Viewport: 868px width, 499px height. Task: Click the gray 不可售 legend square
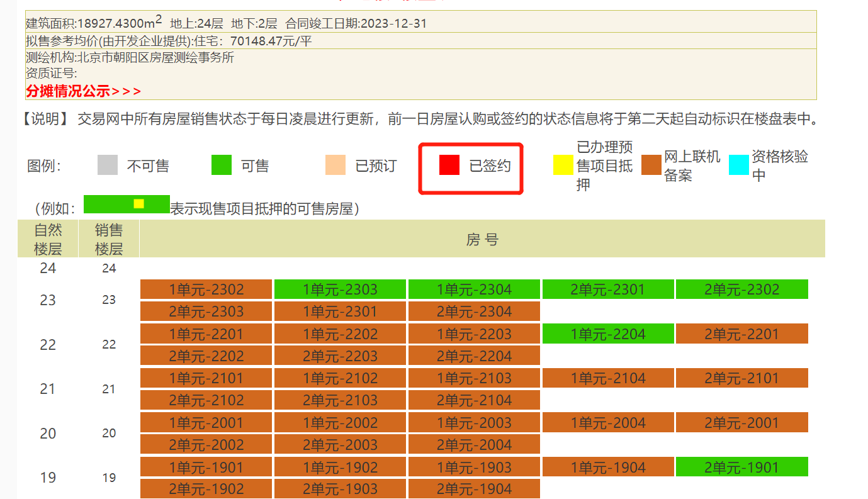(106, 165)
